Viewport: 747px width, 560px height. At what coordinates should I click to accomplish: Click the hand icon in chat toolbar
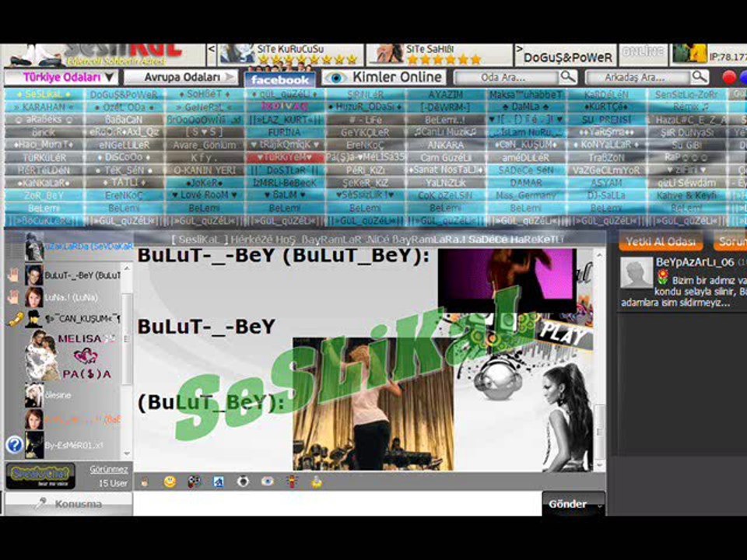pyautogui.click(x=145, y=482)
